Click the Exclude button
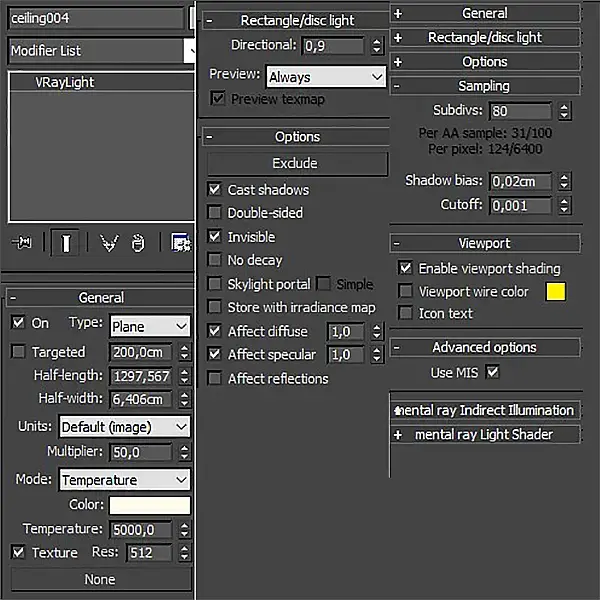This screenshot has height=600, width=600. click(295, 163)
